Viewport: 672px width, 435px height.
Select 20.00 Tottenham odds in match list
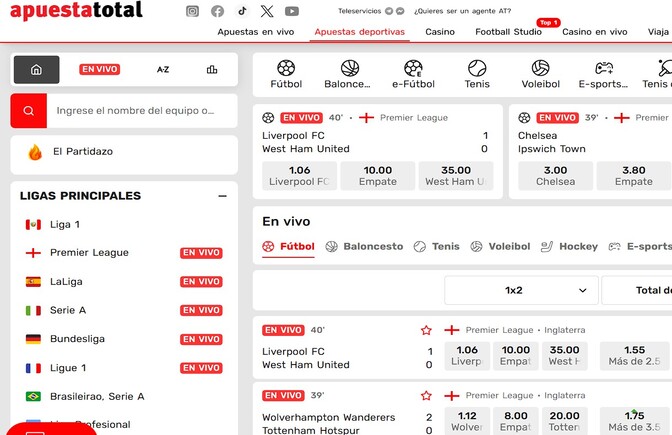564,421
